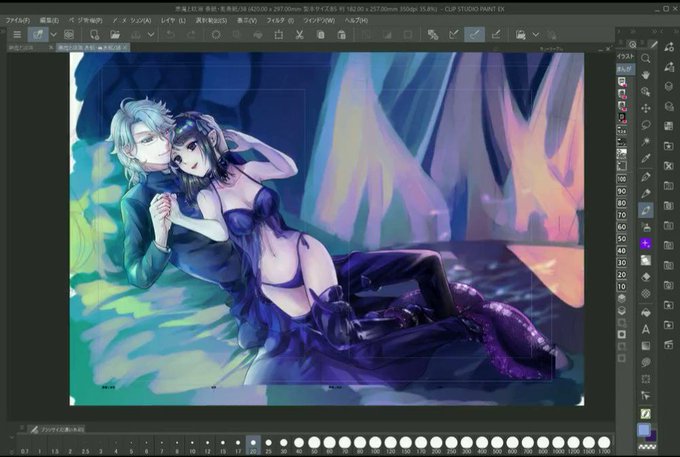Screen dimensions: 680x457
Task: Select the Operation object tool
Action: [x=646, y=91]
